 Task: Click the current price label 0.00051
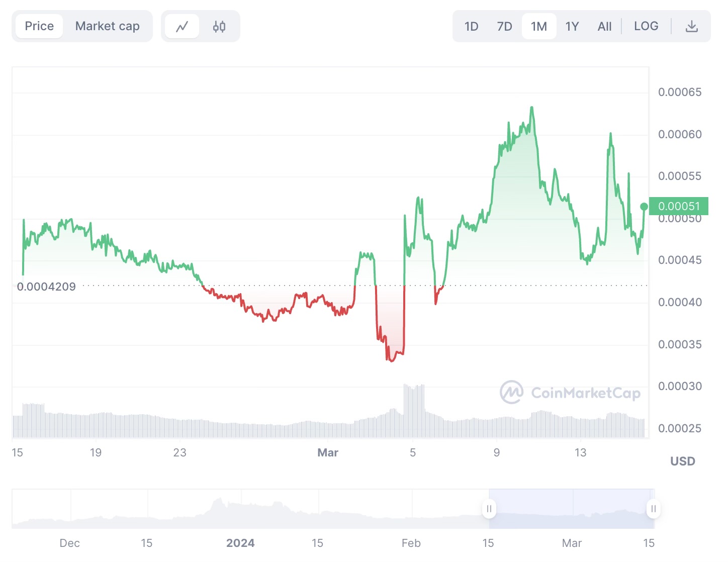[x=679, y=206]
